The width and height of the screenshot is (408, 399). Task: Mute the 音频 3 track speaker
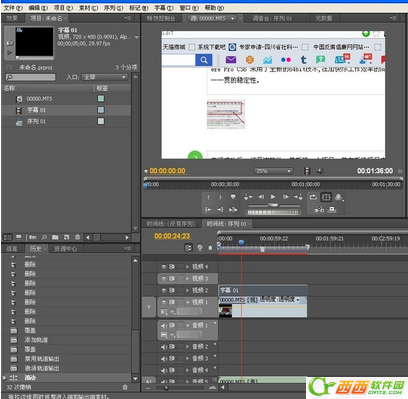[164, 359]
